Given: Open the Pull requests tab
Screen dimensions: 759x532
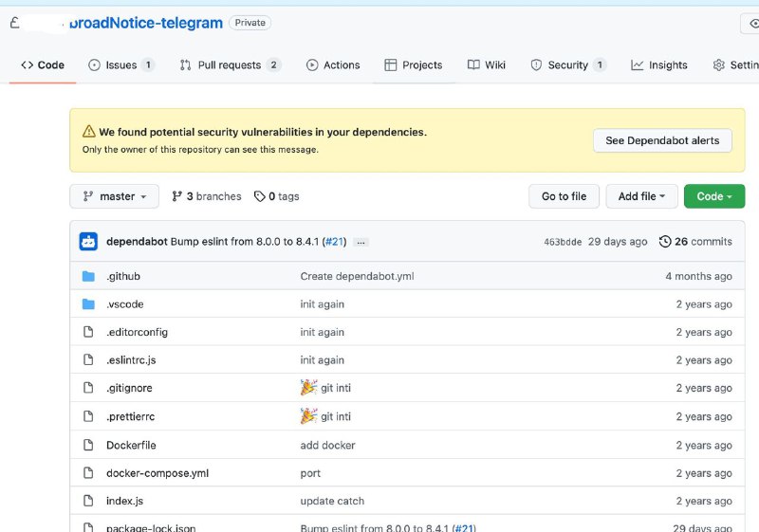Looking at the screenshot, I should (229, 65).
